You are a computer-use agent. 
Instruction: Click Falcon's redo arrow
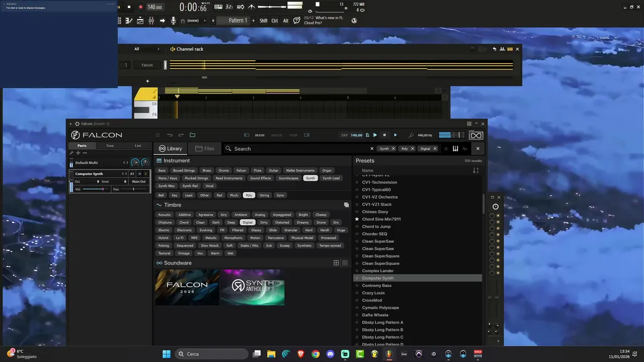tap(181, 135)
